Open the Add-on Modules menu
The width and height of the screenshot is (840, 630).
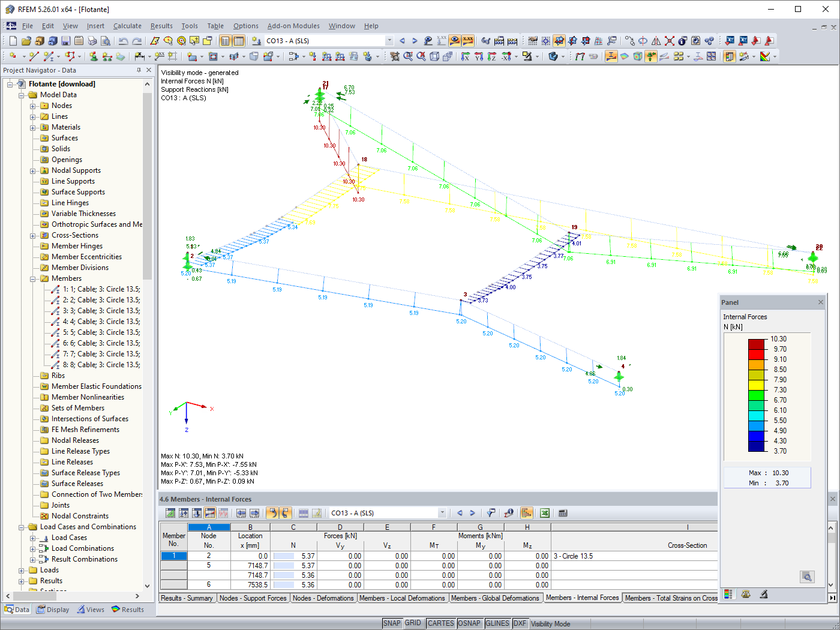pos(293,26)
